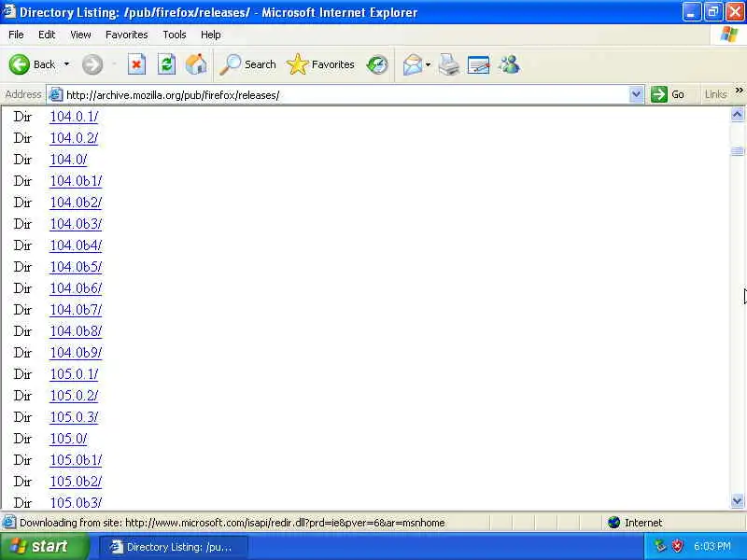Click the Mail envelope icon

(413, 64)
